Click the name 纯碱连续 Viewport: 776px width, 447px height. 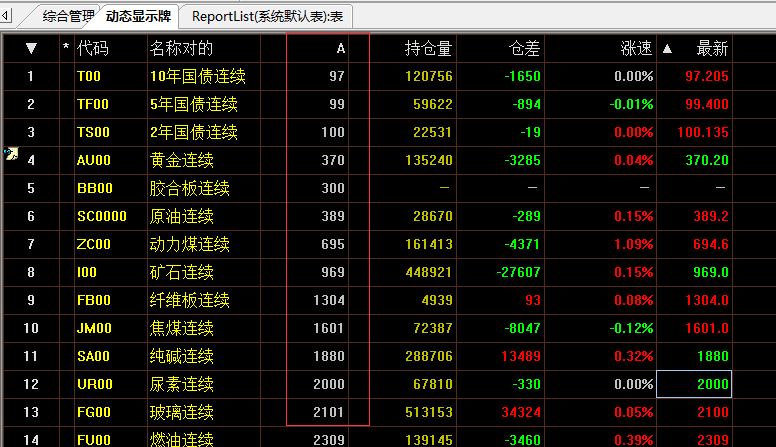182,356
